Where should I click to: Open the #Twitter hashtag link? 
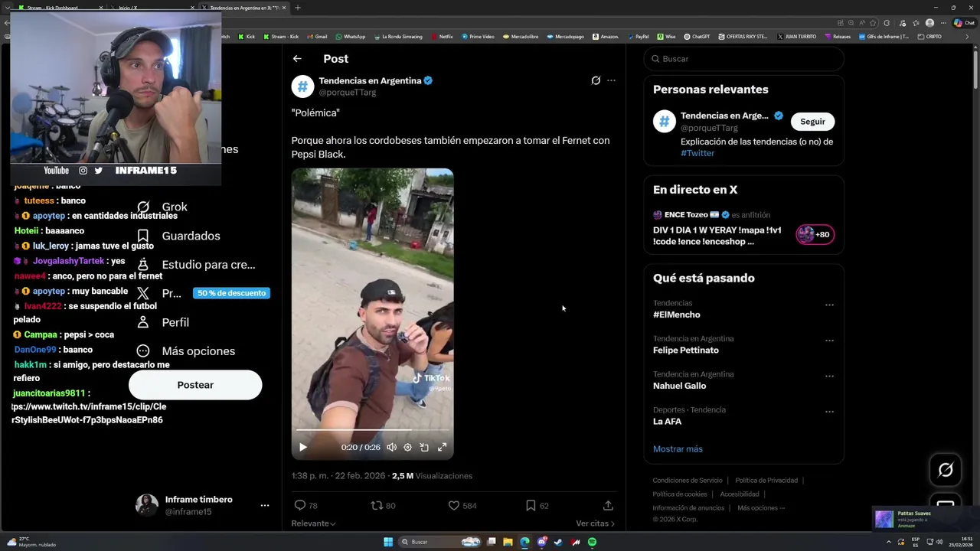[697, 153]
